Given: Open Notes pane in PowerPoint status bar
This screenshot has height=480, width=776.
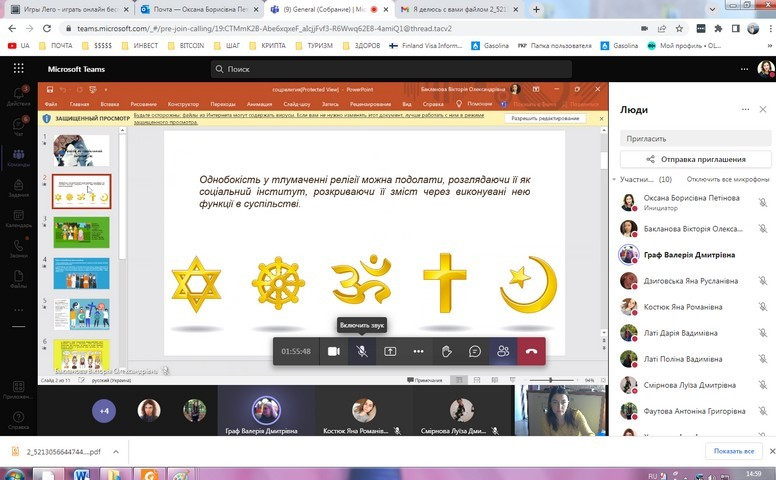Looking at the screenshot, I should [x=425, y=380].
